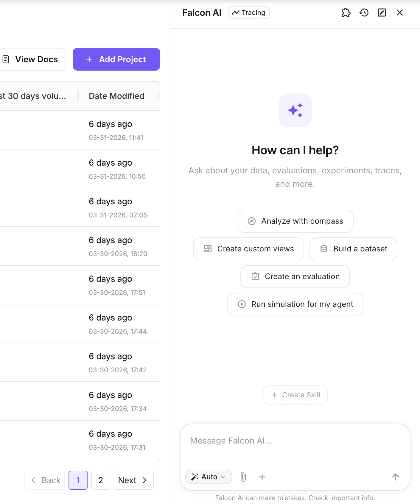This screenshot has width=420, height=504.
Task: Go to page 2 in pagination
Action: 101,480
